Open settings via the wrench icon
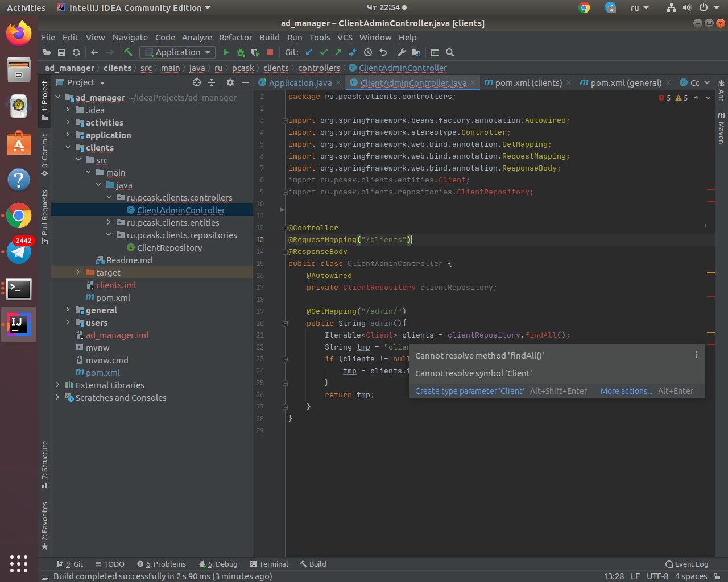The image size is (728, 582). (402, 52)
